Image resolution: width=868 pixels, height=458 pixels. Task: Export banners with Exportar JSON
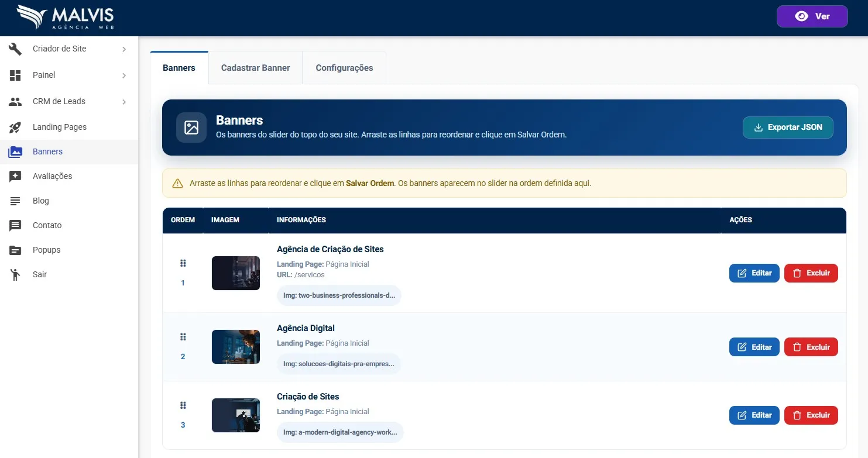click(x=788, y=128)
